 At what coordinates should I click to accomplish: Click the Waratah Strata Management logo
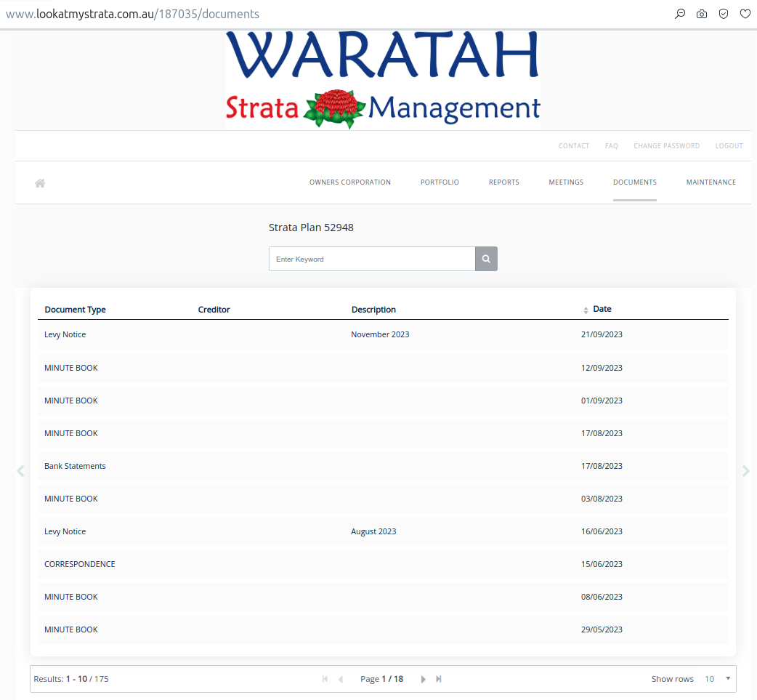(x=383, y=80)
